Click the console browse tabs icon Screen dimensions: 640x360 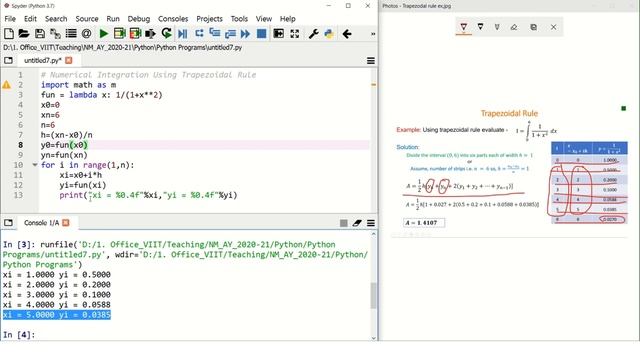pyautogui.click(x=8, y=223)
